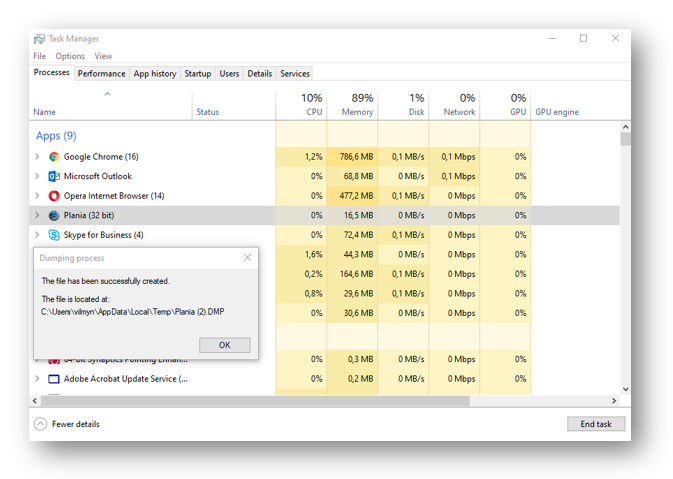The image size is (673, 479).
Task: Open the Startup tab
Action: coord(198,74)
